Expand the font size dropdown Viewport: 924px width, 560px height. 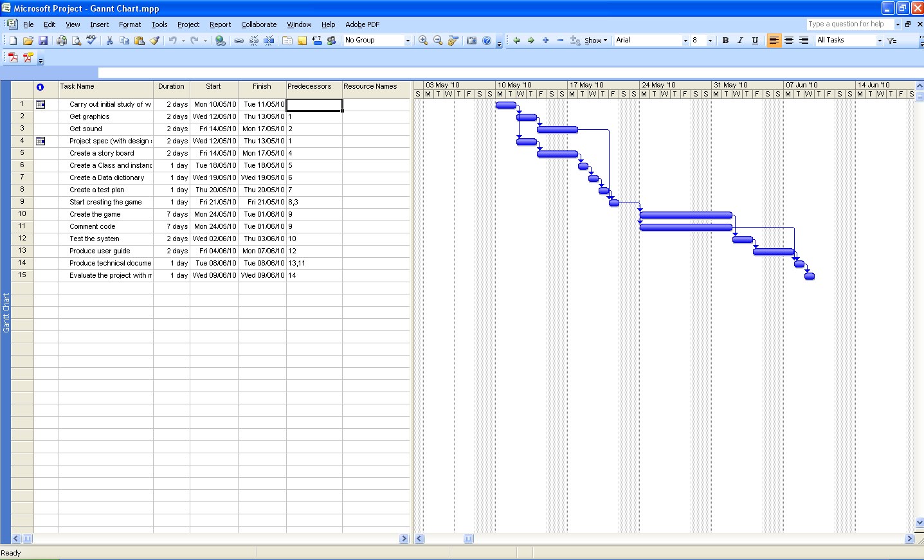point(710,40)
